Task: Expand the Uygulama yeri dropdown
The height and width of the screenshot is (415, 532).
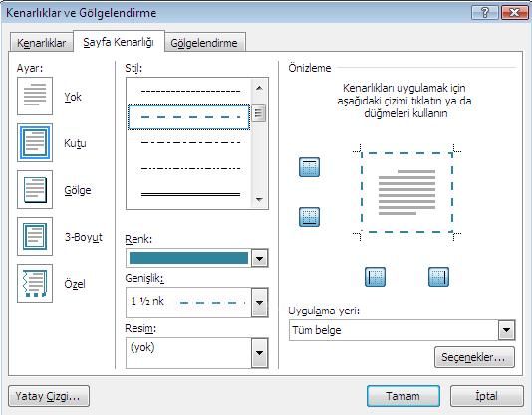Action: pyautogui.click(x=506, y=329)
